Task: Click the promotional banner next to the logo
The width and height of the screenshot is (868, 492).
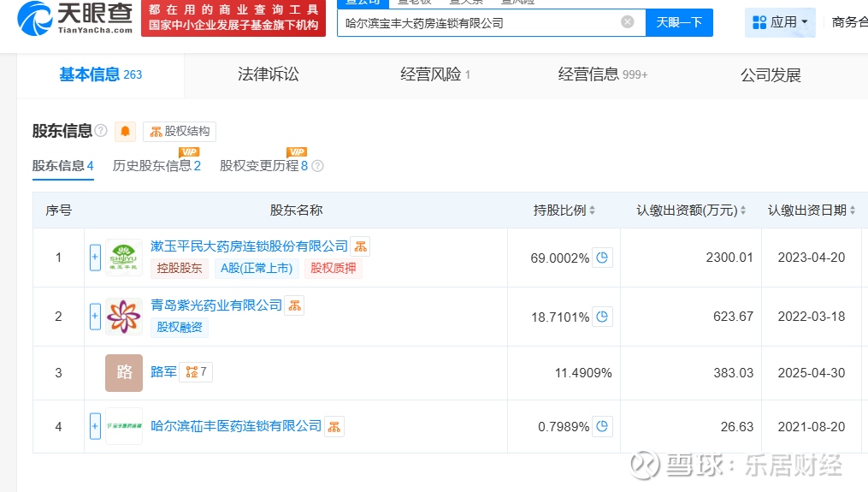Action: [x=233, y=18]
